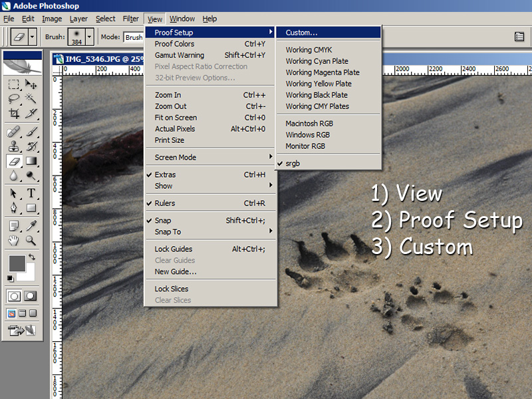Select the Gradient tool
The width and height of the screenshot is (532, 399).
click(x=31, y=161)
